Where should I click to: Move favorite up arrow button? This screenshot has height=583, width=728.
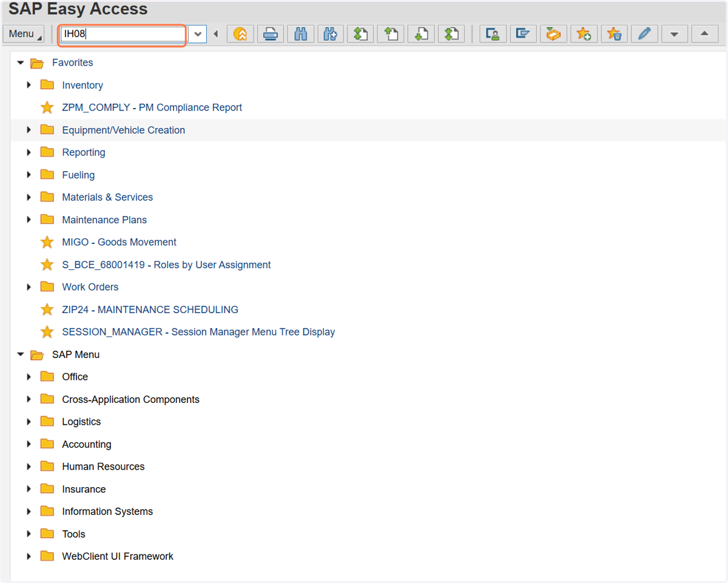(705, 34)
